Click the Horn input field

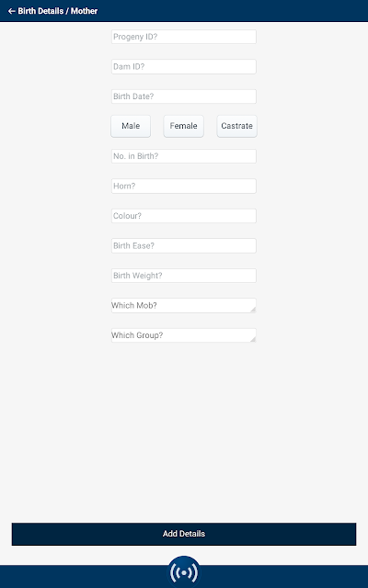(x=184, y=186)
